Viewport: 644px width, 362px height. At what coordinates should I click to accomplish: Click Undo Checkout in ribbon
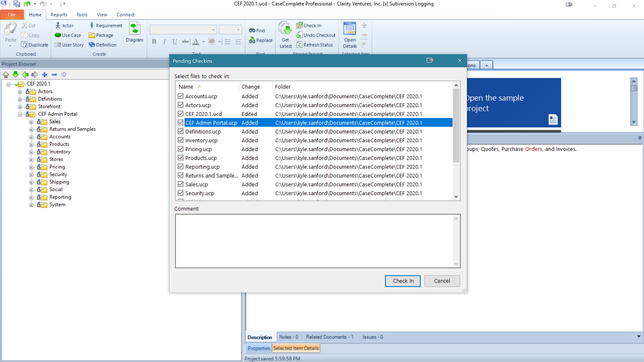coord(316,35)
